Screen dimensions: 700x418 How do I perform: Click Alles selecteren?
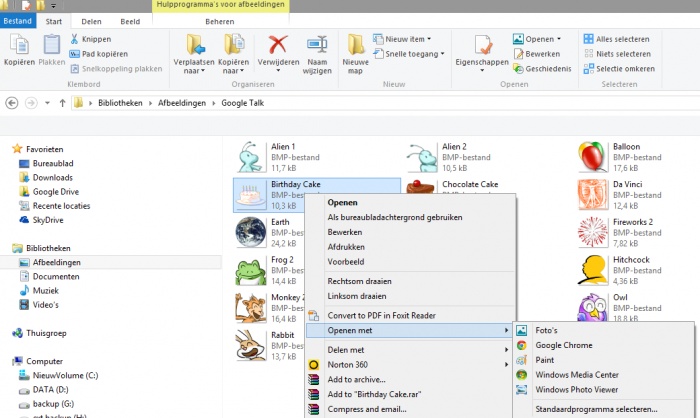pos(617,39)
